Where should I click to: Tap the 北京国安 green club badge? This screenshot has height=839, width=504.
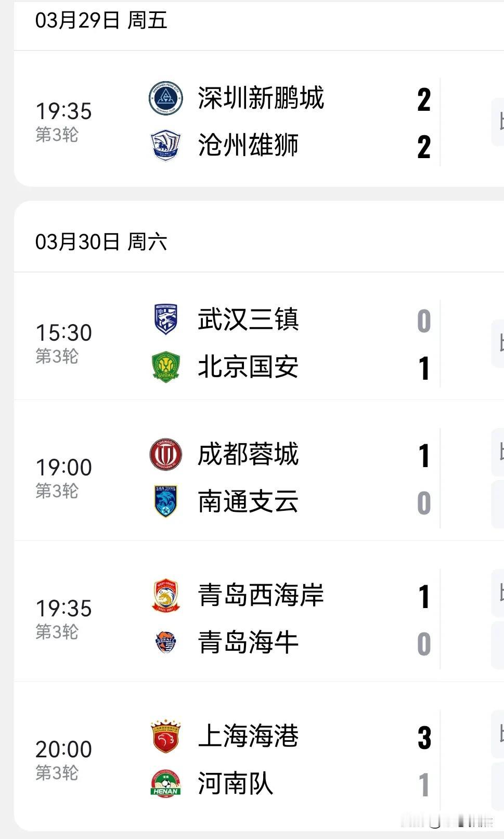point(166,367)
